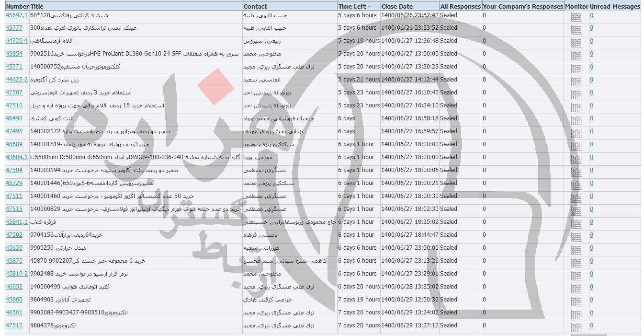Click Monitor icon in row 47507
Image resolution: width=644 pixels, height=336 pixels.
click(576, 94)
